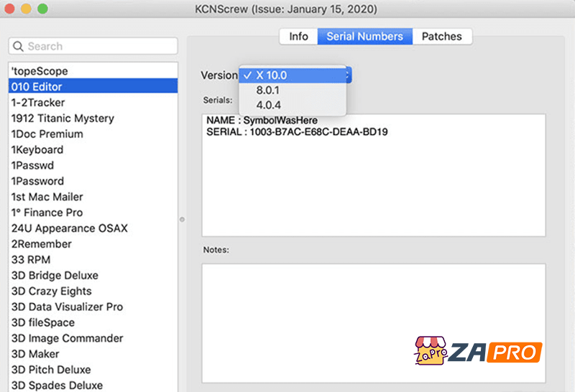The image size is (575, 392).
Task: Switch to the Info tab
Action: pyautogui.click(x=298, y=36)
